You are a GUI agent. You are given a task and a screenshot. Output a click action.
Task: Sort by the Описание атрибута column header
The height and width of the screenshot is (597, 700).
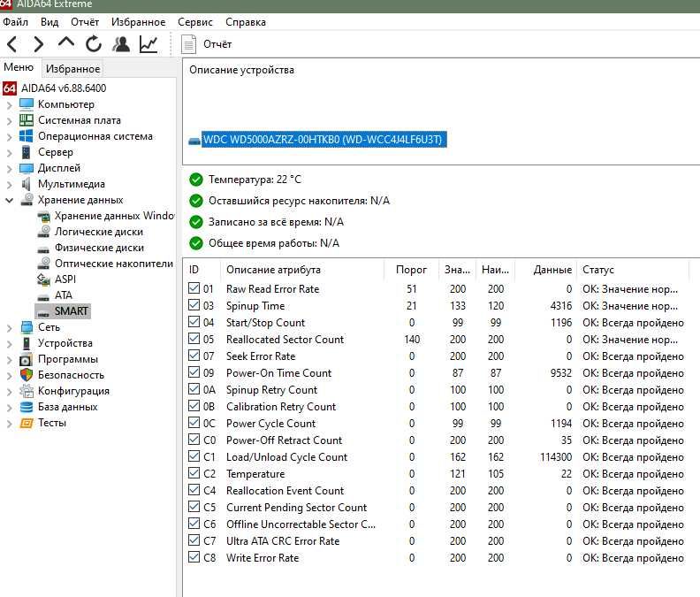coord(302,270)
